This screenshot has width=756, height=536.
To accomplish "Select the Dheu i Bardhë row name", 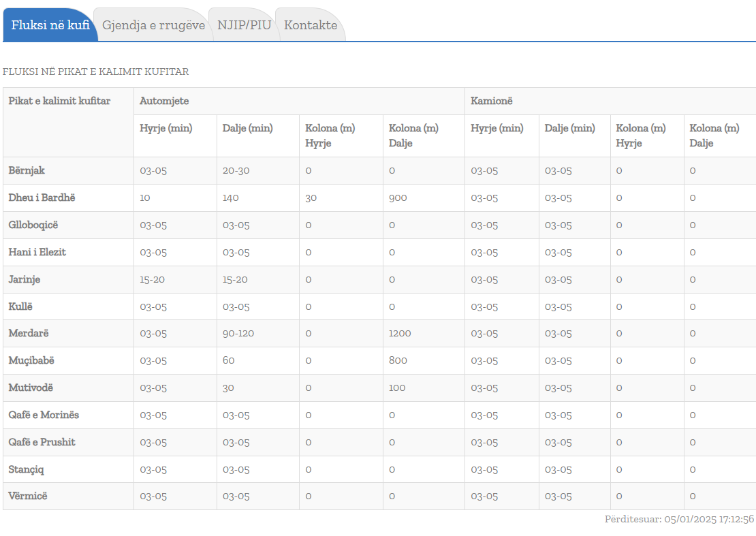I will (42, 198).
